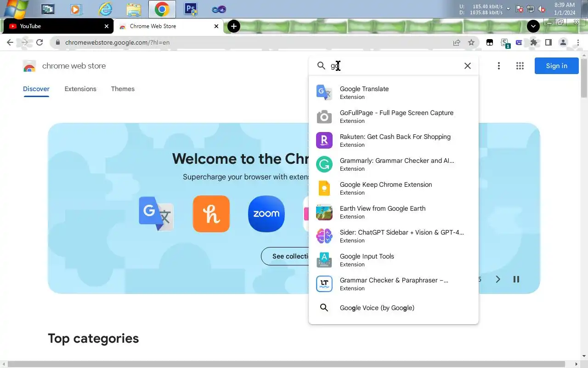The height and width of the screenshot is (368, 588).
Task: Open the Extensions puzzle icon
Action: click(x=534, y=42)
